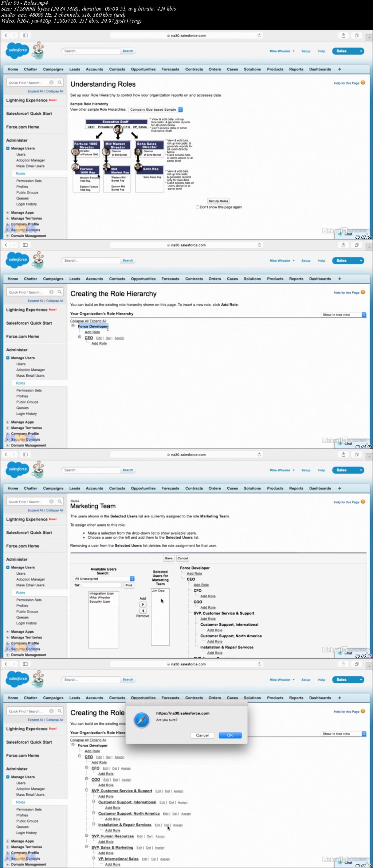The width and height of the screenshot is (373, 868).
Task: Open the All Unassigned dropdown on Marketing Team page
Action: [x=104, y=579]
